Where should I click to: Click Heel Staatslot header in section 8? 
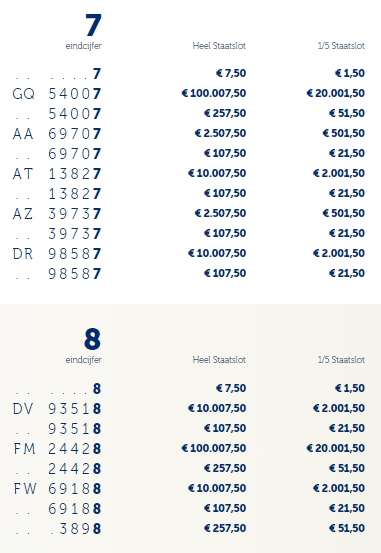click(219, 360)
